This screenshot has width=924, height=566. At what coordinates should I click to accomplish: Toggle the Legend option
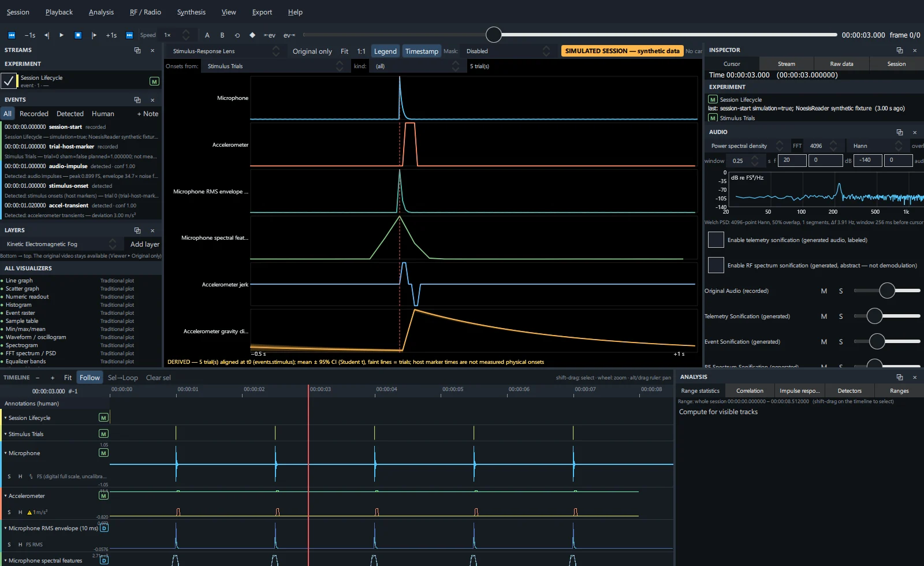click(x=385, y=51)
